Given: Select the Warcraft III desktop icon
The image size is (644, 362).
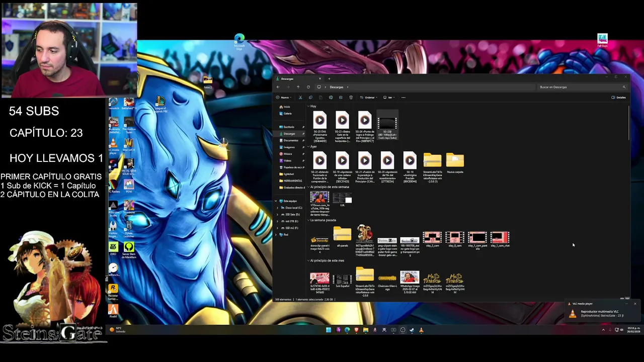Looking at the screenshot, I should 129,145.
